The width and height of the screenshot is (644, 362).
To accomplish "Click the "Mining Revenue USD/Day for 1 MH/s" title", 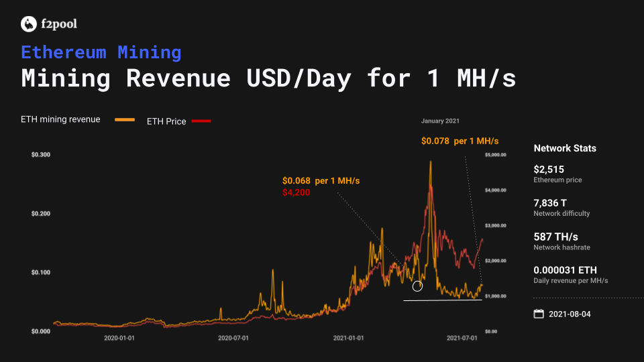I will (x=268, y=78).
